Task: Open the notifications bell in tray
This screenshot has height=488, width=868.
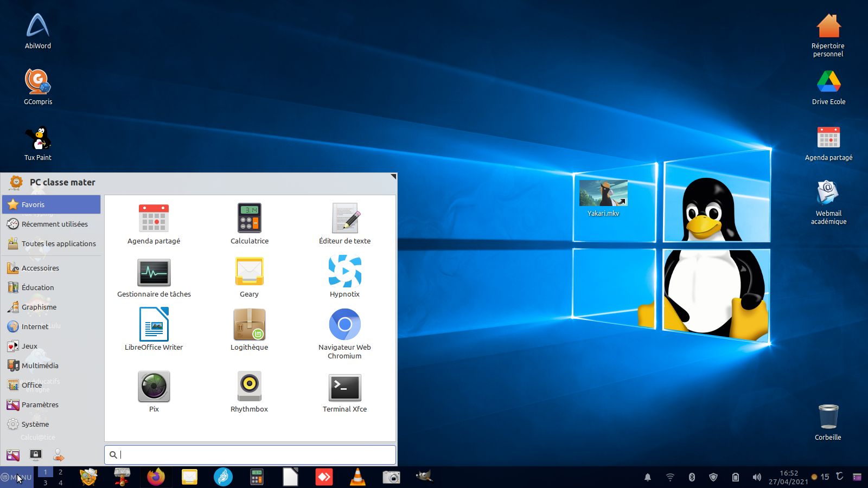Action: tap(648, 477)
